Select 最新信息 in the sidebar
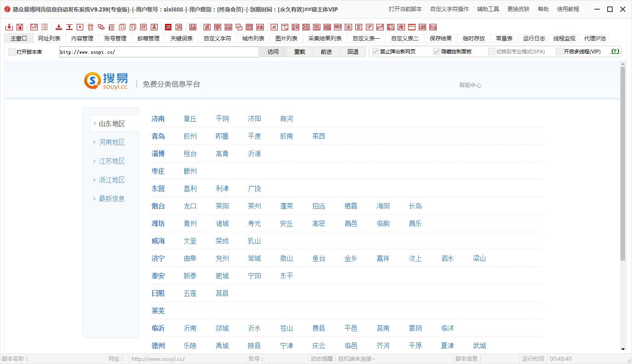 pyautogui.click(x=112, y=199)
